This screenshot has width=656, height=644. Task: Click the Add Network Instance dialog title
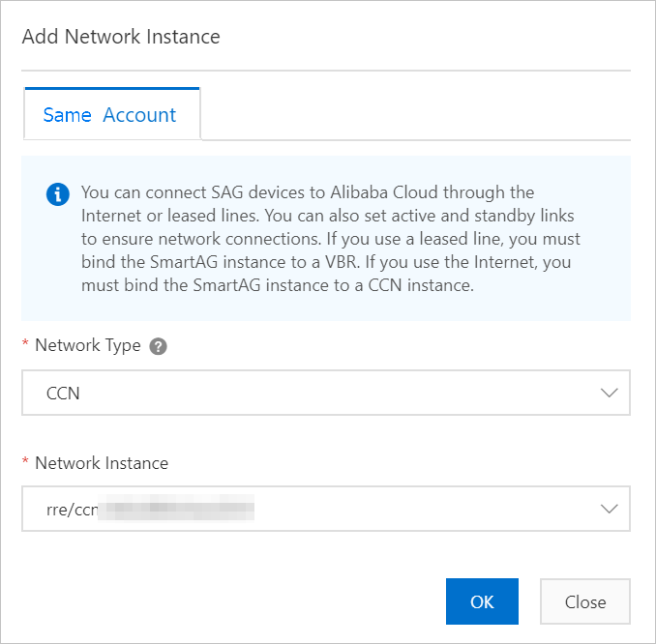(121, 37)
